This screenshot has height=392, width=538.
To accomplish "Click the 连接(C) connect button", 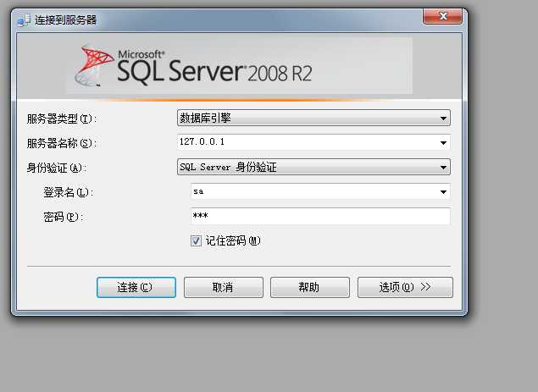I will pyautogui.click(x=136, y=287).
